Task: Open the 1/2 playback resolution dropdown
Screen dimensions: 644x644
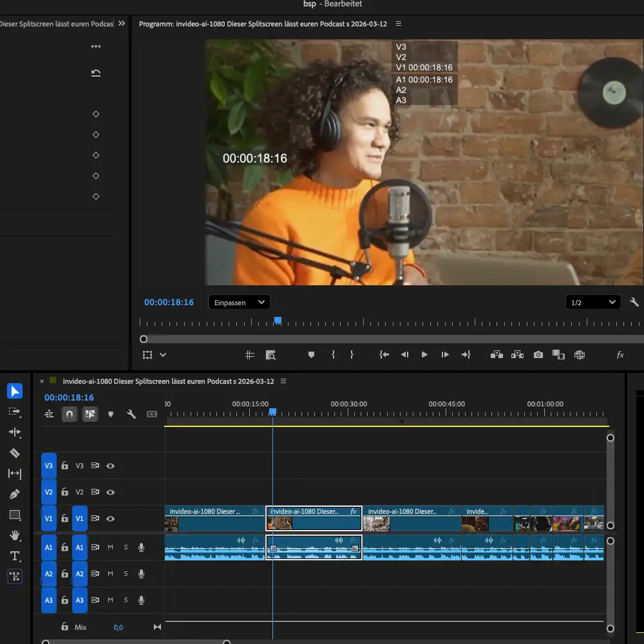Action: tap(593, 302)
